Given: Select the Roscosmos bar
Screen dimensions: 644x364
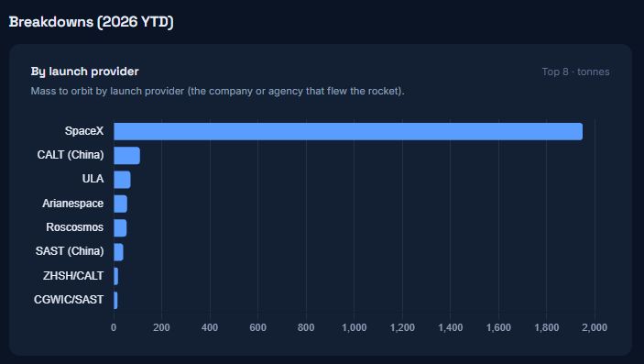Looking at the screenshot, I should click(x=120, y=228).
